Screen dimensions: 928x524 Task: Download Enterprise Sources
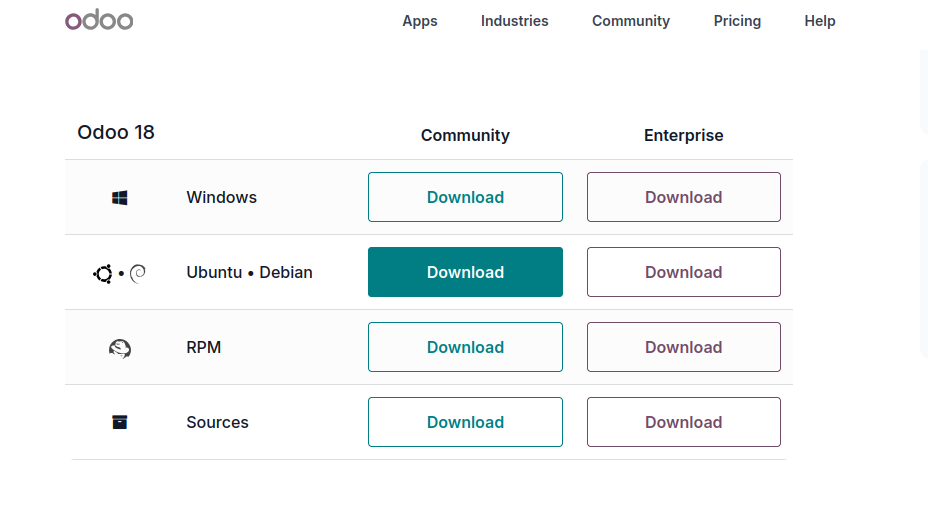[683, 422]
